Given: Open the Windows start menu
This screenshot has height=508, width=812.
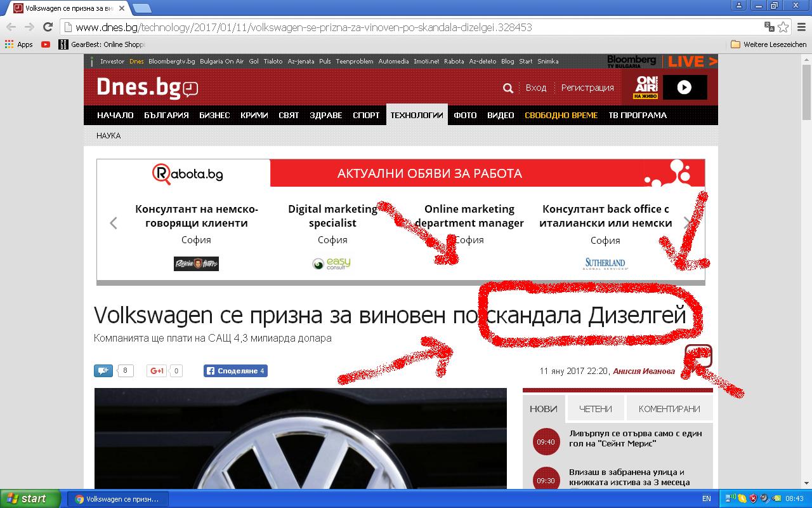Looking at the screenshot, I should point(30,498).
